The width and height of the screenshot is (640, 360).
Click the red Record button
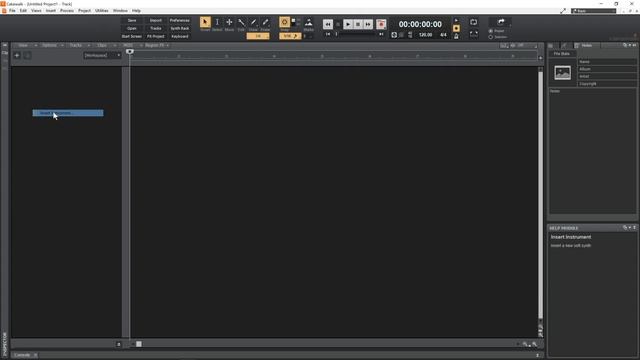381,24
